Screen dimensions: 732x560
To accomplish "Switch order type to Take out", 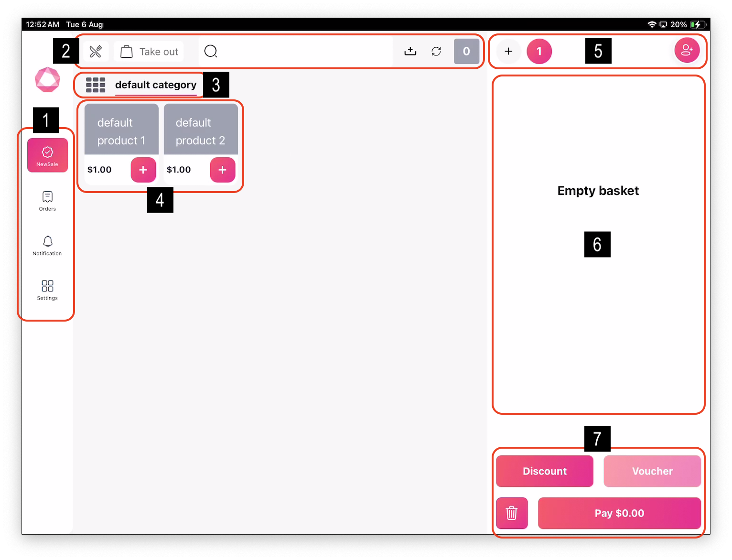I will click(149, 52).
